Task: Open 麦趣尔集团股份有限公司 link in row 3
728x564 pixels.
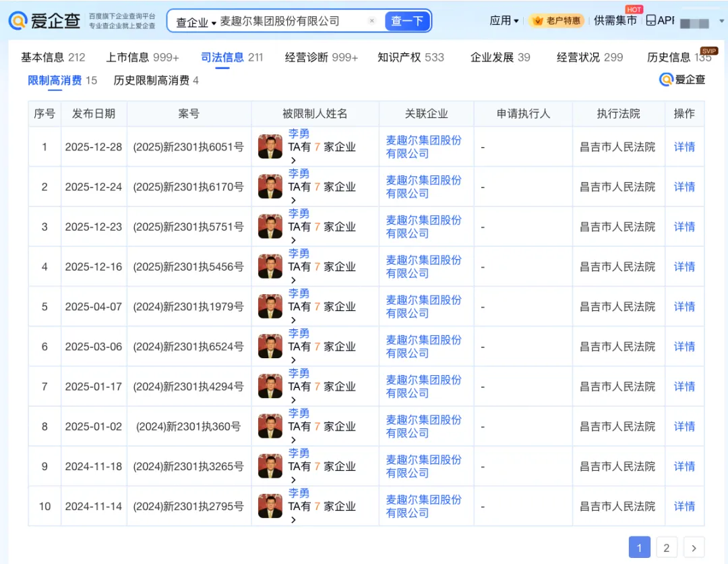Action: tap(423, 227)
